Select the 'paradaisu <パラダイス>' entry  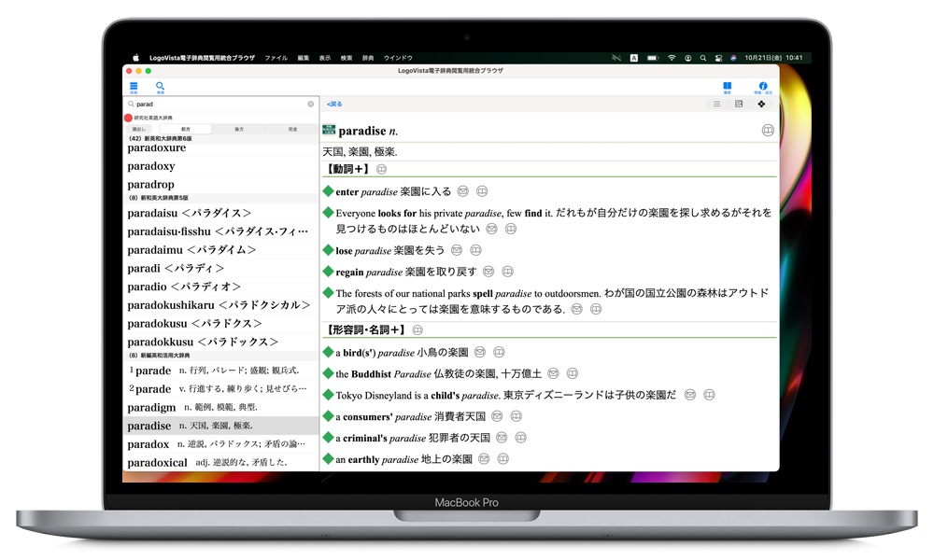(x=220, y=213)
